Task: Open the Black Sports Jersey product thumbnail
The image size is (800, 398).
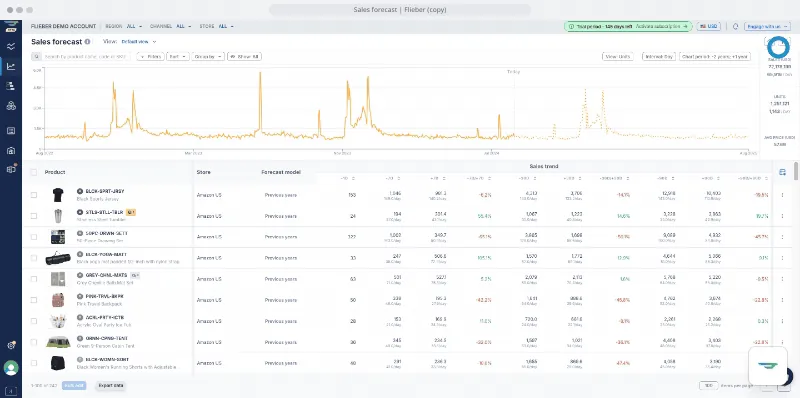Action: pyautogui.click(x=58, y=195)
